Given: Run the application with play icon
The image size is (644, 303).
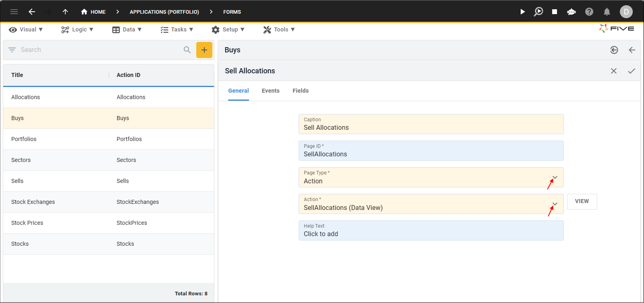Looking at the screenshot, I should coord(522,12).
